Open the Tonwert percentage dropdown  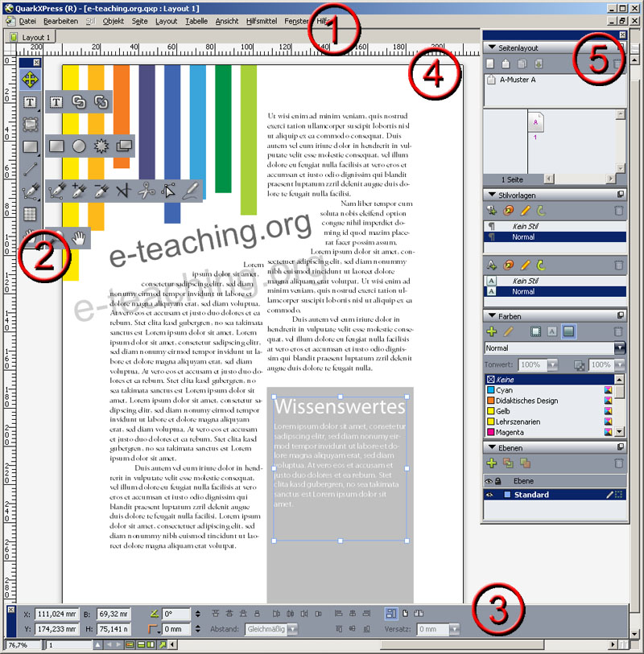552,365
